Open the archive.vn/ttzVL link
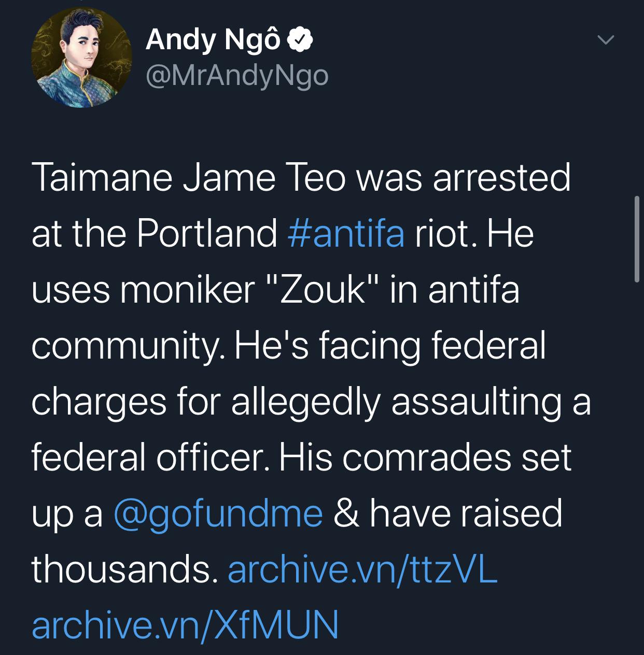644x655 pixels. 362,569
